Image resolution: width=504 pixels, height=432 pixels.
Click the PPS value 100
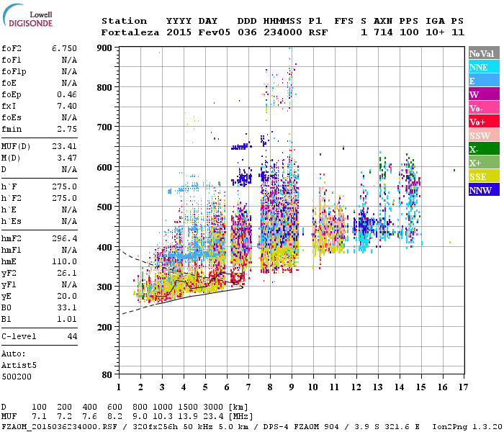click(x=409, y=32)
